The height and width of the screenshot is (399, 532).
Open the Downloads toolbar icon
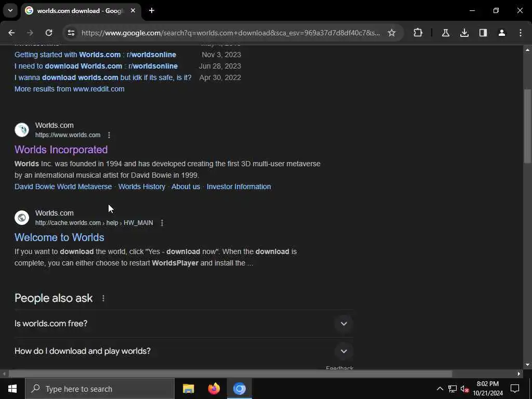point(464,33)
